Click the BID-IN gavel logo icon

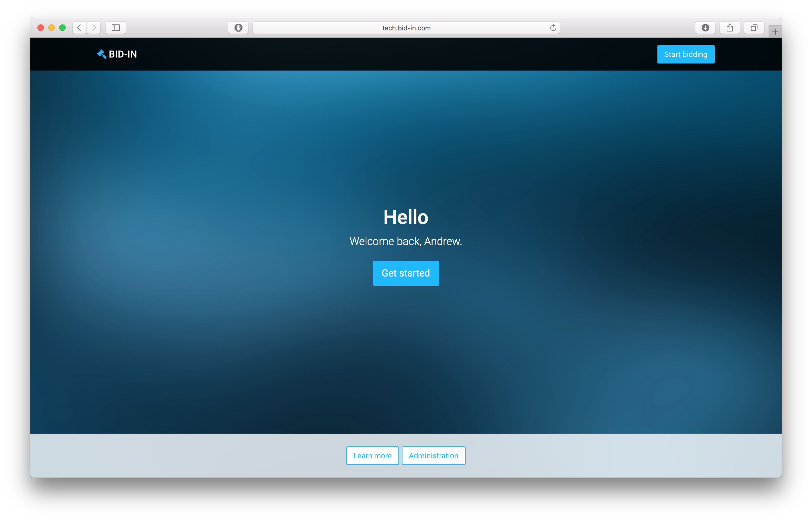tap(102, 54)
